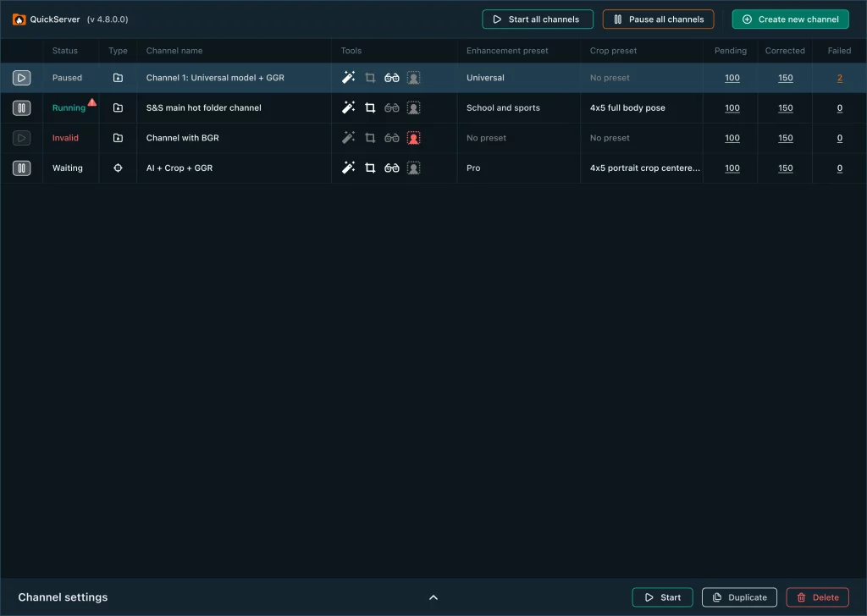The width and height of the screenshot is (867, 616).
Task: Select the Channel with BGR row
Action: click(x=433, y=138)
